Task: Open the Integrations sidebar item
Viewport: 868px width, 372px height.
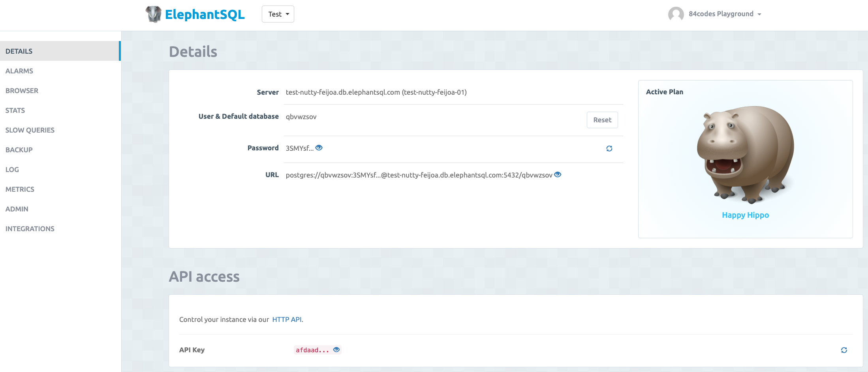Action: pyautogui.click(x=30, y=229)
